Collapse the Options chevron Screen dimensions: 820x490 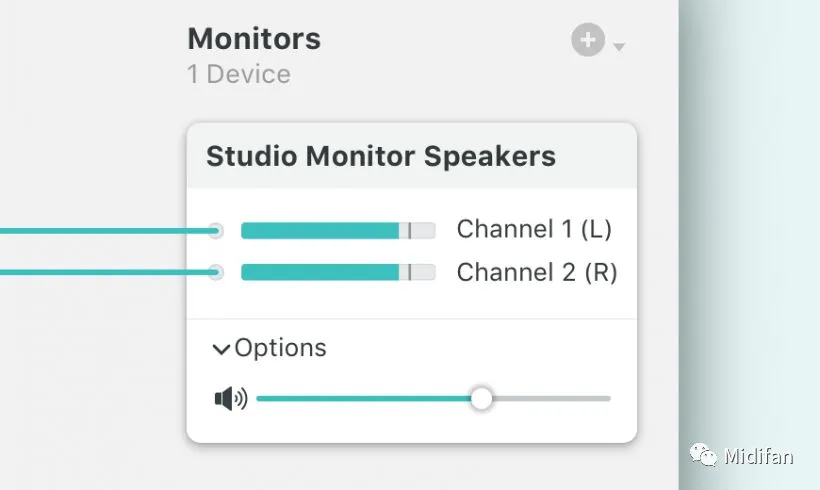tap(221, 349)
